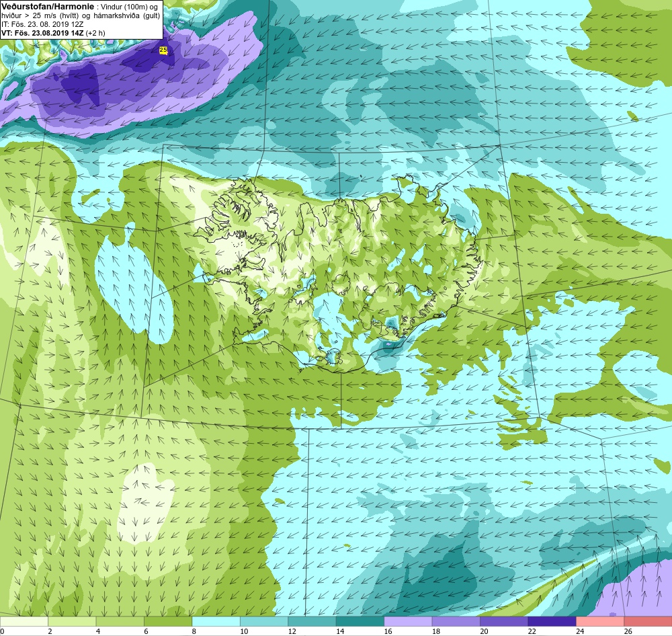This screenshot has width=672, height=636.
Task: Click the 'hviður > 25 m/s (hvítt)' line
Action: pyautogui.click(x=39, y=16)
